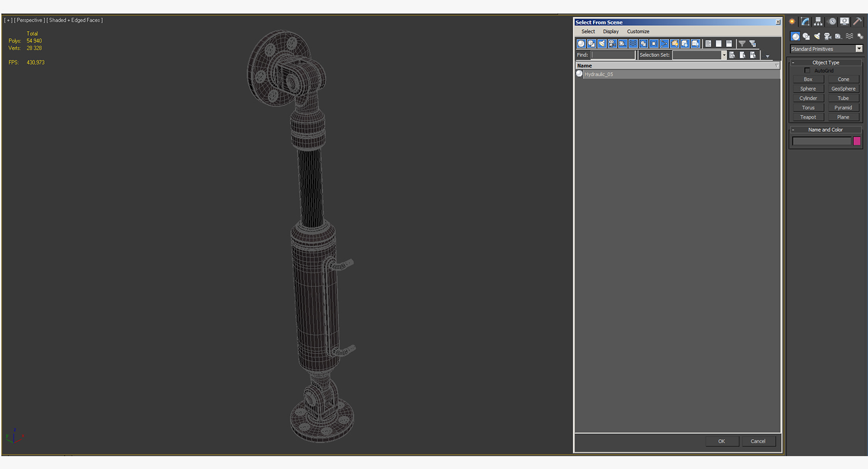Select Systems category in Create panel
This screenshot has height=469, width=868.
tap(860, 36)
